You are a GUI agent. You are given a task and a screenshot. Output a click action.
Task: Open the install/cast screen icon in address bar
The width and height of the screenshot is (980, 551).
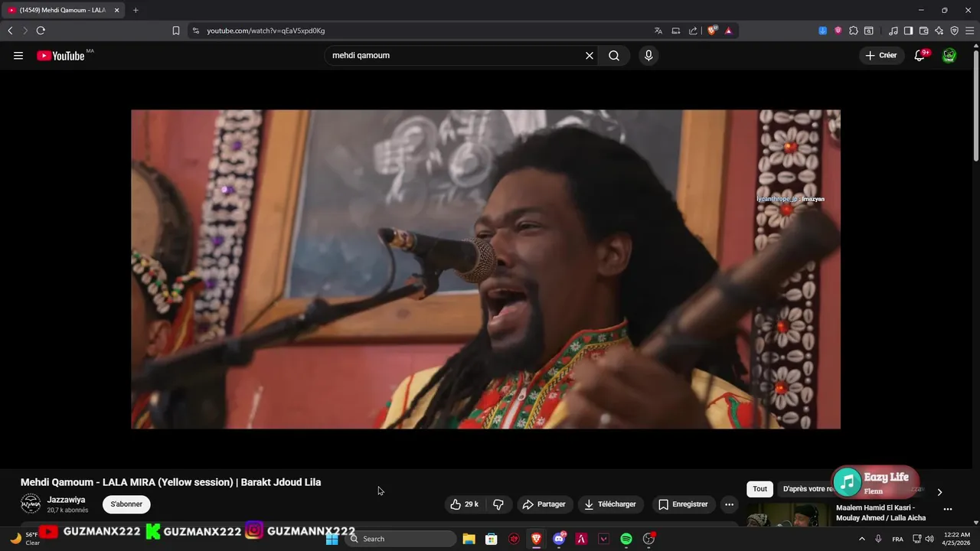(x=676, y=31)
